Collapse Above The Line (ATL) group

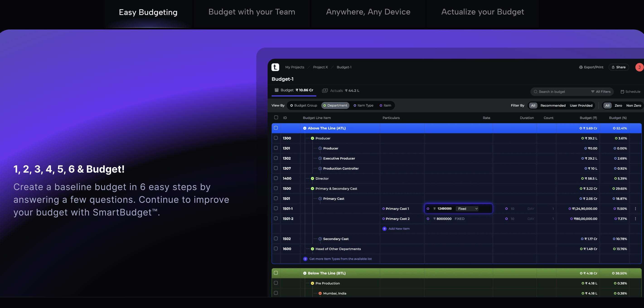[305, 128]
